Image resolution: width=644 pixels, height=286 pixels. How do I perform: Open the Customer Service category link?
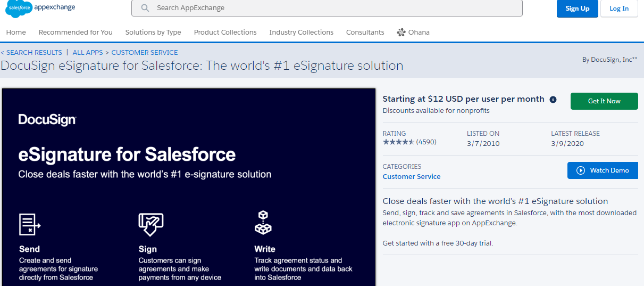coord(412,177)
